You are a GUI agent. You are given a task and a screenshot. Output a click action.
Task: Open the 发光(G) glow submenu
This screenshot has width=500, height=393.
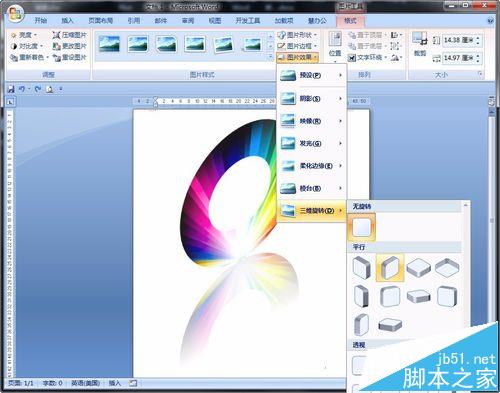(311, 143)
